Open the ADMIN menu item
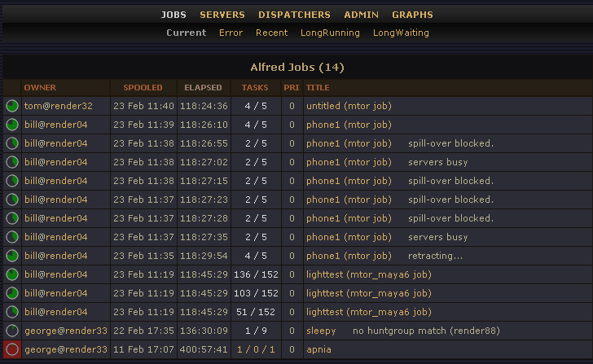 click(x=361, y=15)
